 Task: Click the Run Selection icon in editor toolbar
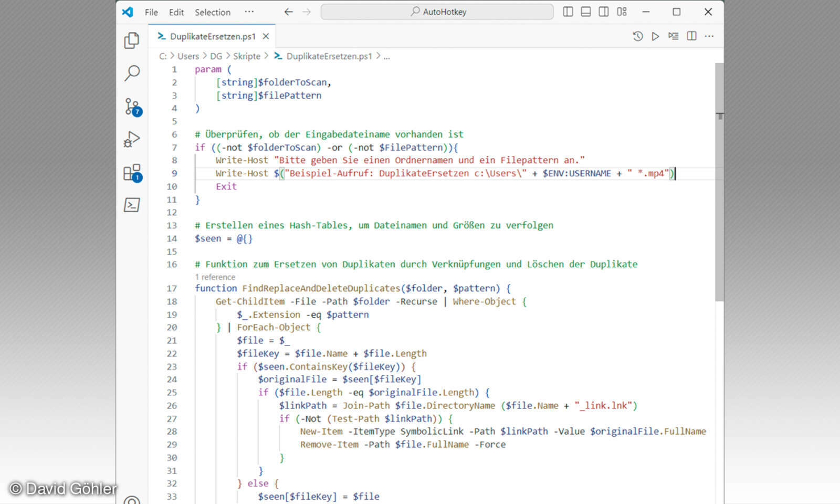pos(673,36)
